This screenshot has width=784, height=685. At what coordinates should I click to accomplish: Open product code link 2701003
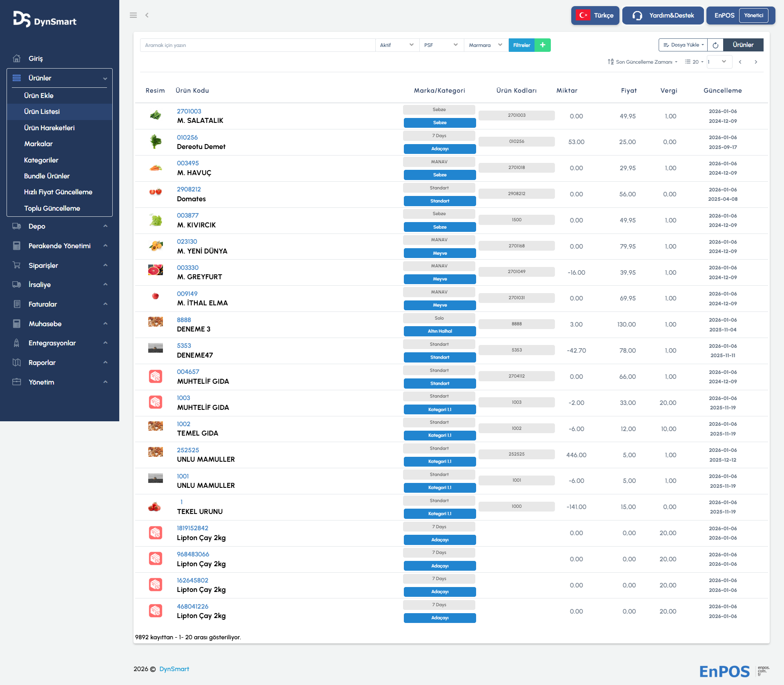(x=189, y=111)
